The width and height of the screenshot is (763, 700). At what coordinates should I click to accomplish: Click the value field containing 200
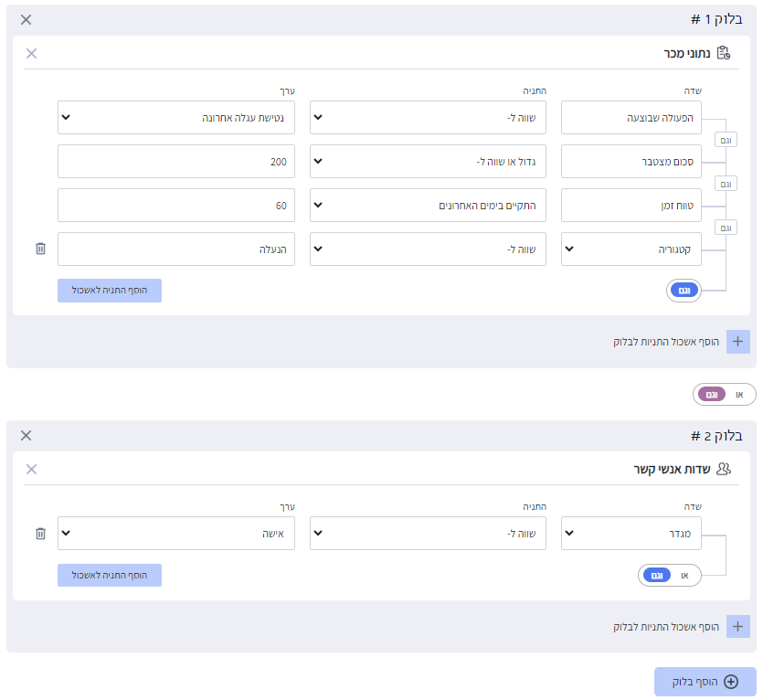[x=176, y=161]
